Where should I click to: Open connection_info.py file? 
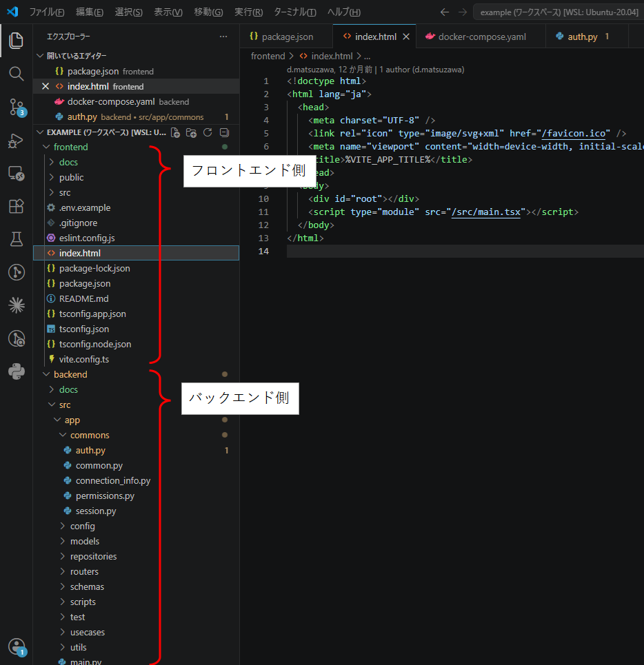point(113,481)
